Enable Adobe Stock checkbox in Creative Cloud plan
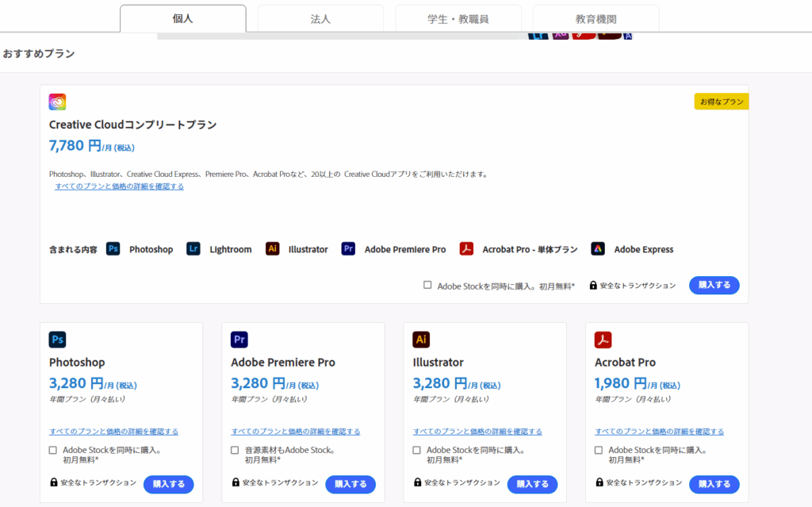Image resolution: width=812 pixels, height=507 pixels. pyautogui.click(x=427, y=285)
